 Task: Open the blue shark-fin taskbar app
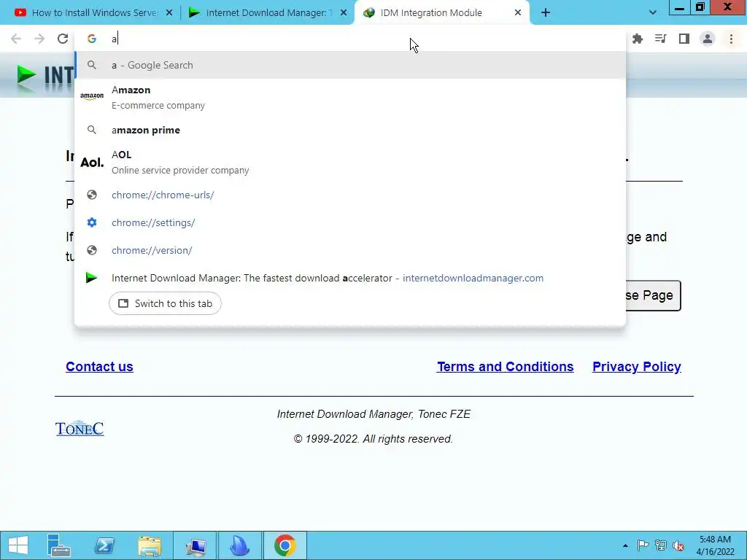coord(239,545)
